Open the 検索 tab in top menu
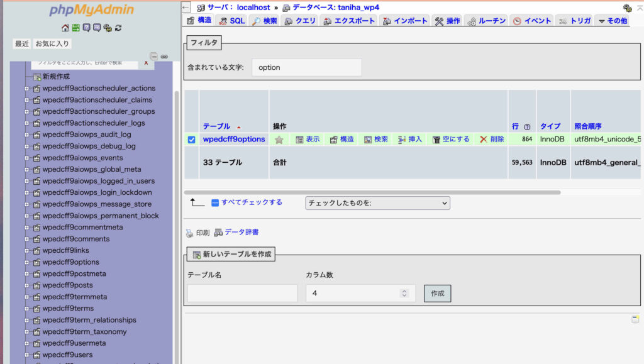The image size is (644, 364). (265, 21)
